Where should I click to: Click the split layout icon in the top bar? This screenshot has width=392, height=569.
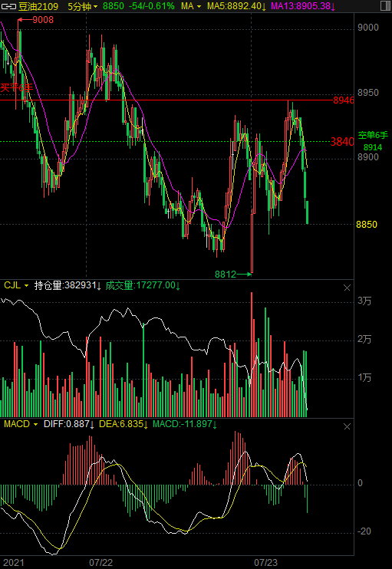pos(384,6)
